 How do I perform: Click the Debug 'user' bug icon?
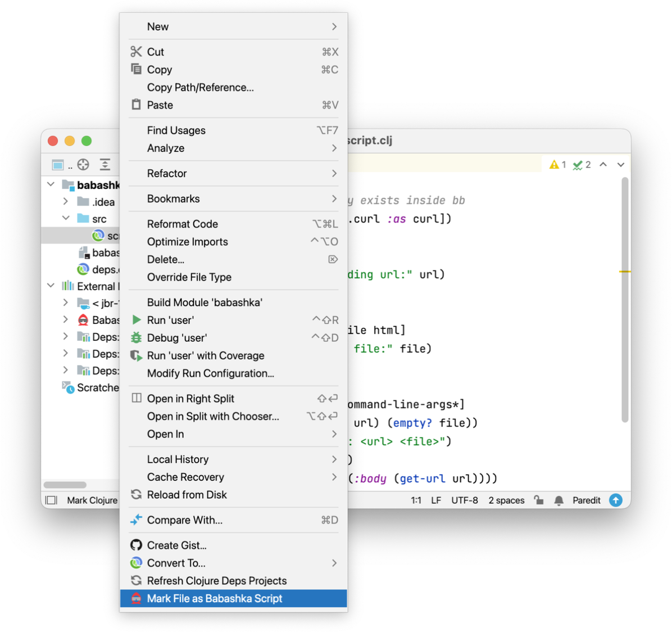pyautogui.click(x=136, y=337)
